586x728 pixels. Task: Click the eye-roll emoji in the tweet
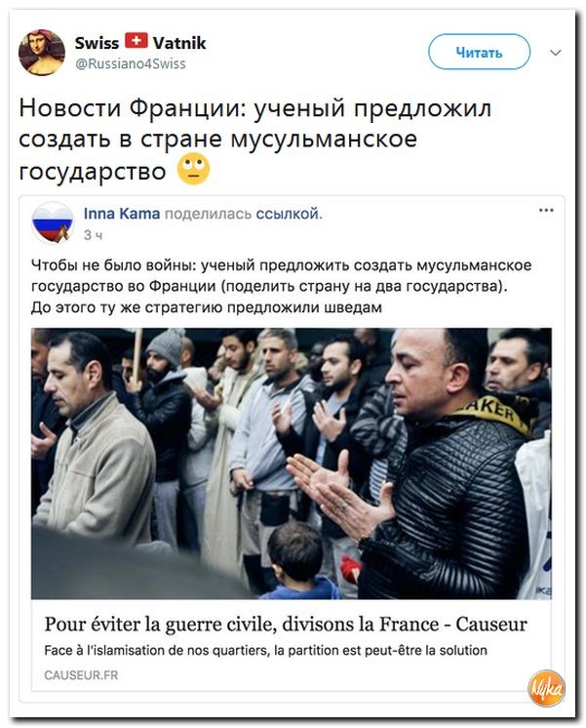pyautogui.click(x=193, y=170)
